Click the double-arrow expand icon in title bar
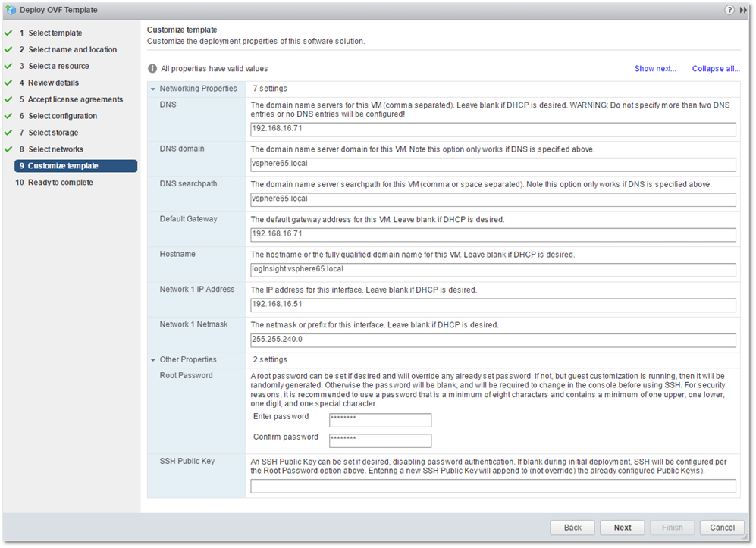The height and width of the screenshot is (548, 756). (x=743, y=10)
